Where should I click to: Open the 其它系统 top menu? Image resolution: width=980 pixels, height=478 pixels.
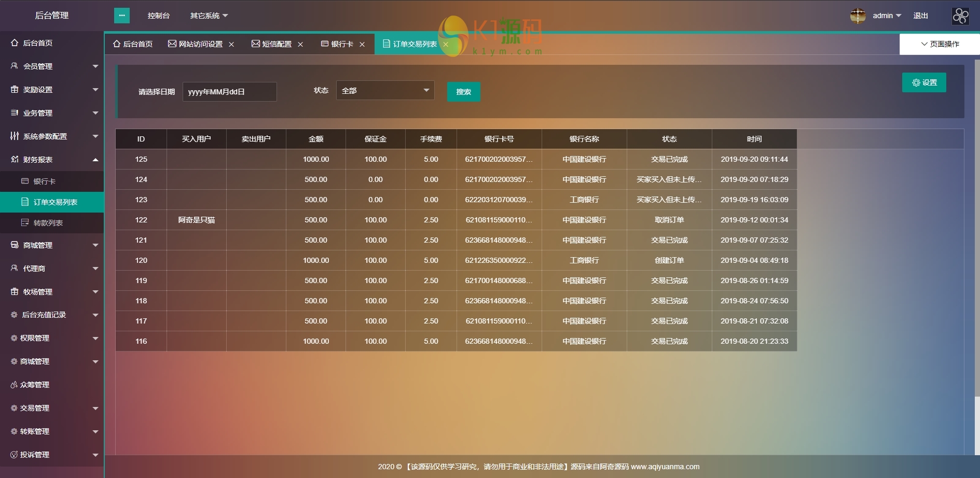pos(209,16)
